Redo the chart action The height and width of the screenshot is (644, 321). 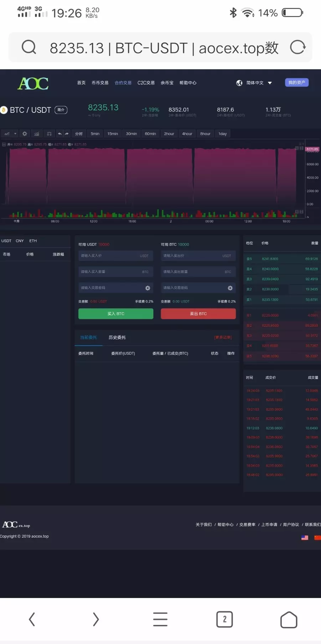(x=67, y=134)
